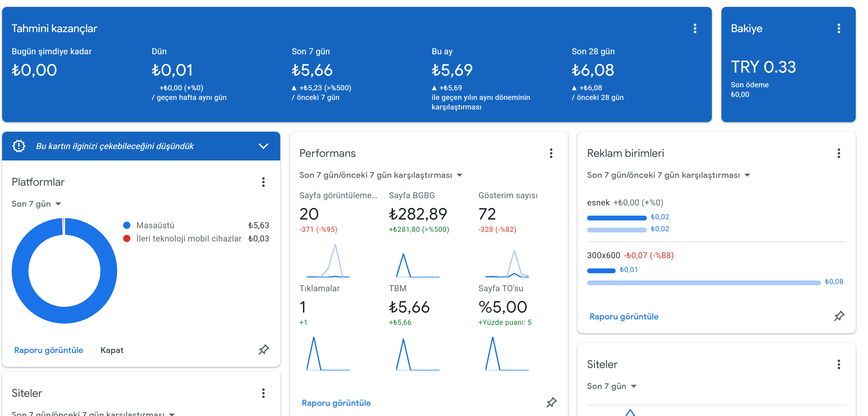Image resolution: width=868 pixels, height=416 pixels.
Task: Open Platformlar Son 7 gün dropdown
Action: (36, 204)
